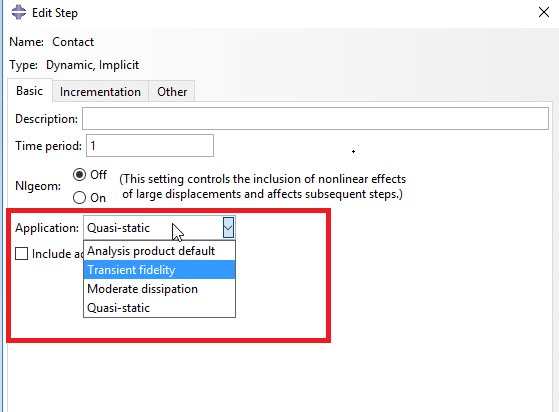Choose Moderate dissipation from the list
559x412 pixels.
(159, 289)
